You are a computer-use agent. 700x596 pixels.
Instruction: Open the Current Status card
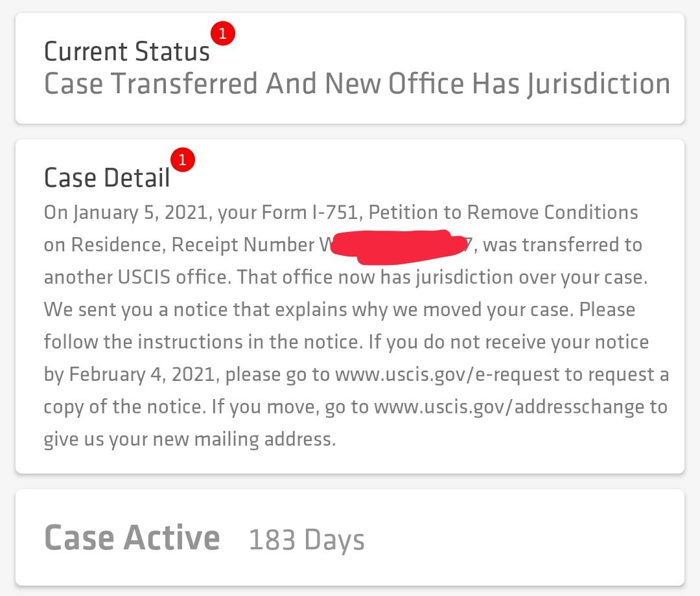pos(349,68)
